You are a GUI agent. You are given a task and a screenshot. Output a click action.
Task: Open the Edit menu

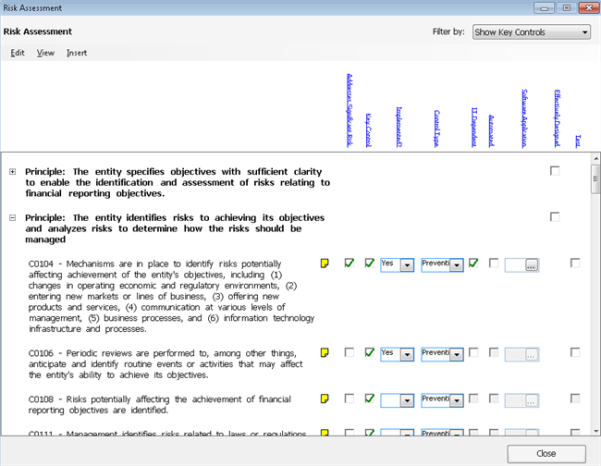pos(17,53)
